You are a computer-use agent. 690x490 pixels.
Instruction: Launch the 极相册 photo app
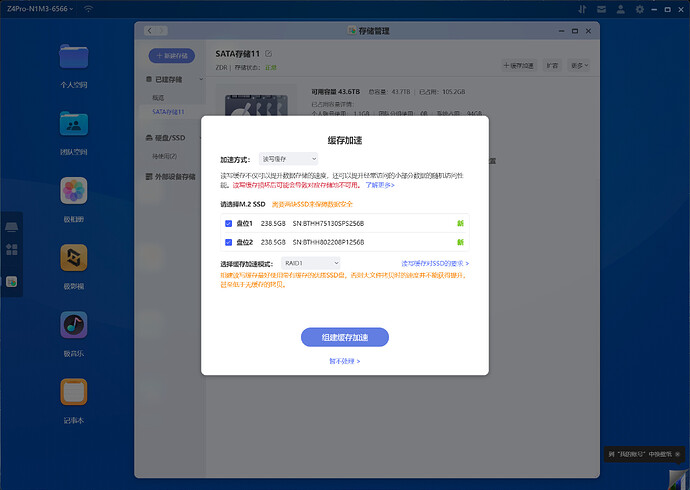[x=74, y=191]
